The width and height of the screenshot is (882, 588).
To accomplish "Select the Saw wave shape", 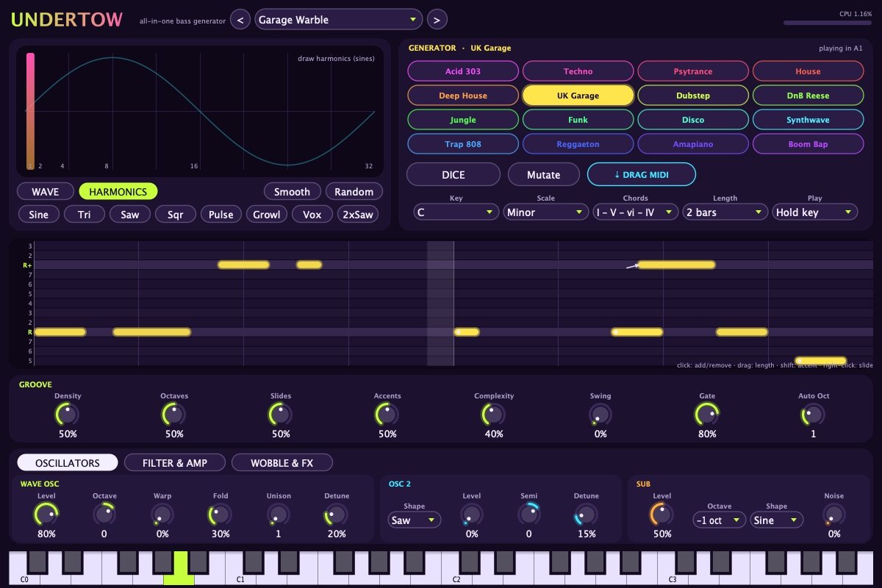I will 130,215.
